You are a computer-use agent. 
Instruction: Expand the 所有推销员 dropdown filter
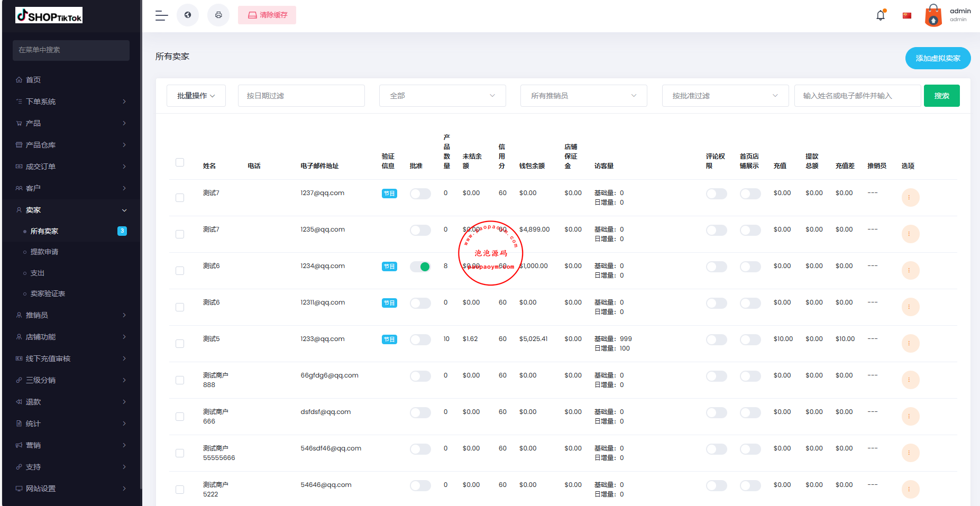tap(583, 96)
